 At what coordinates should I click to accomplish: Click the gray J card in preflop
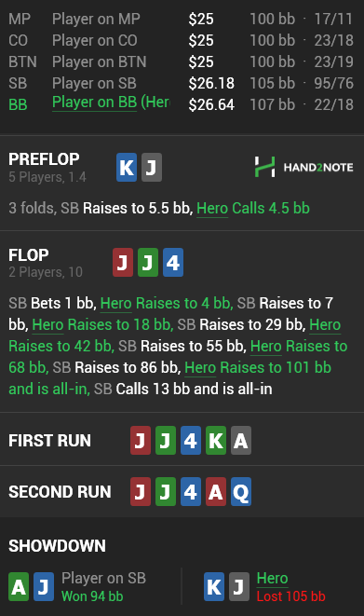[152, 168]
